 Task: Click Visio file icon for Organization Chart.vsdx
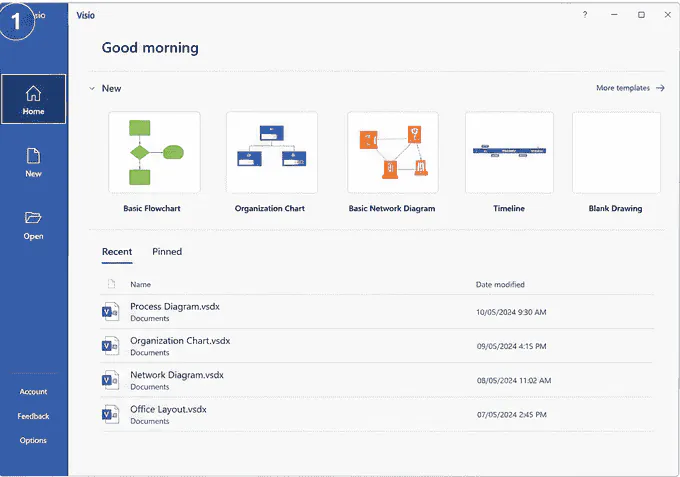[110, 346]
